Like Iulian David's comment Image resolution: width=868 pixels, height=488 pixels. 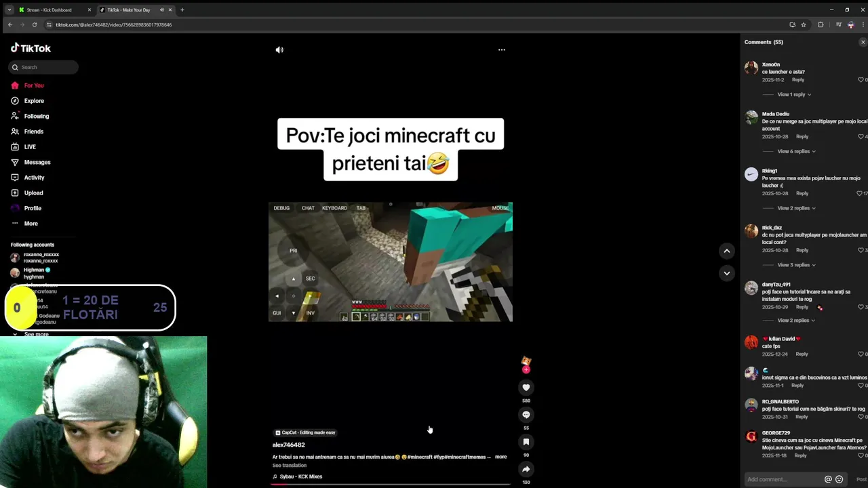(861, 354)
